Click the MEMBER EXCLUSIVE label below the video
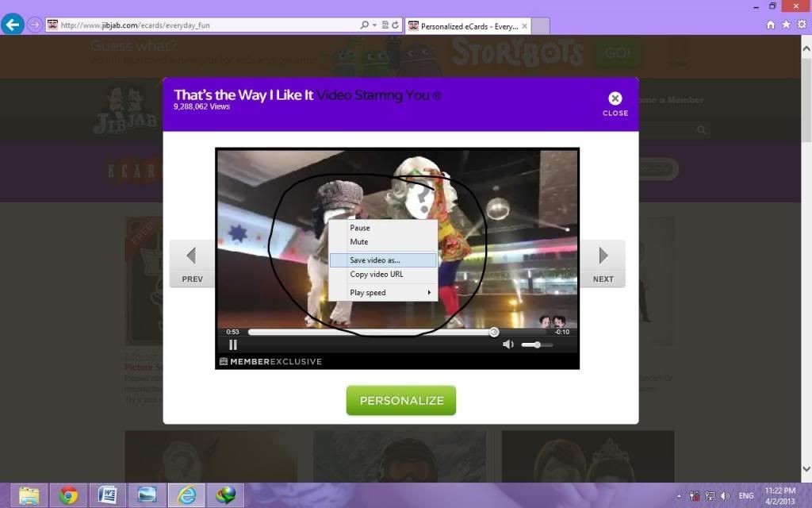 pos(271,361)
